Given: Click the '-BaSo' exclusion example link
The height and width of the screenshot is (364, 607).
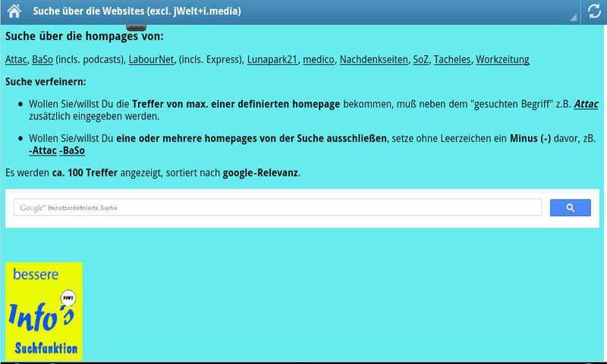Looking at the screenshot, I should pyautogui.click(x=72, y=150).
